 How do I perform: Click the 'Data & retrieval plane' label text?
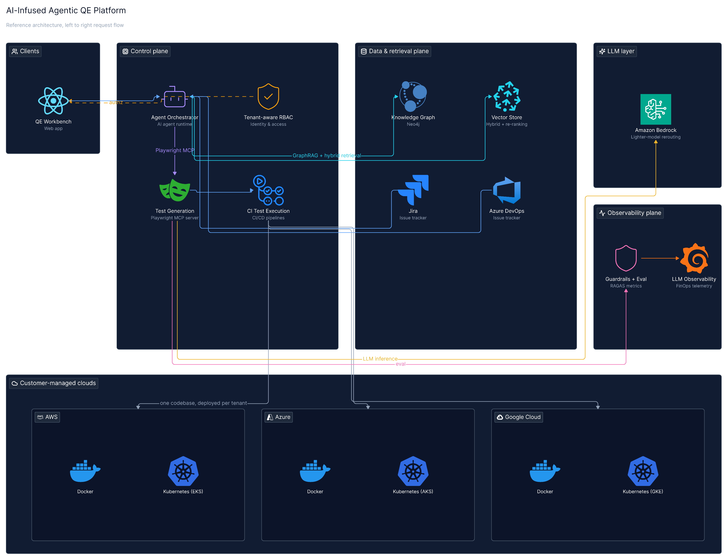point(399,51)
